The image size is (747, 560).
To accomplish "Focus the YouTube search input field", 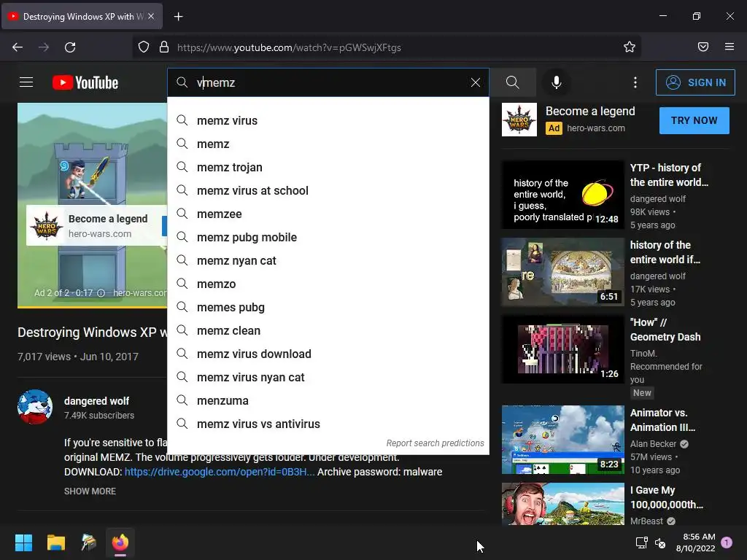I will click(x=329, y=82).
